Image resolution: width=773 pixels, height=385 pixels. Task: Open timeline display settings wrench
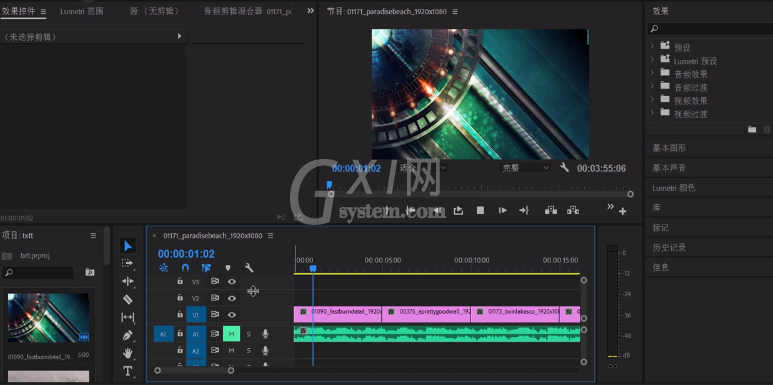coord(249,268)
